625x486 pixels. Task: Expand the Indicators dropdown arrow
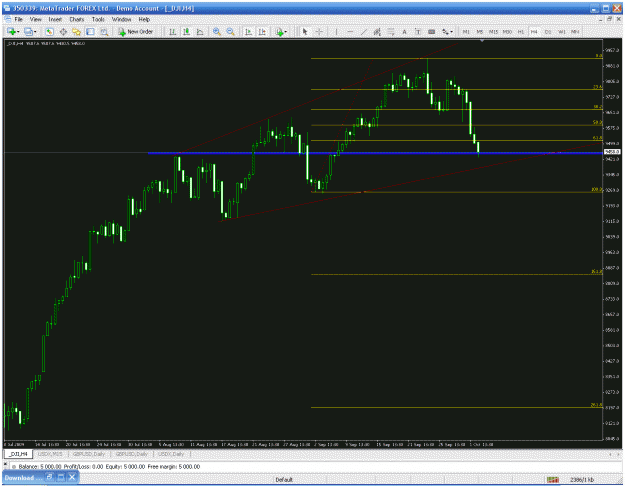(x=286, y=32)
